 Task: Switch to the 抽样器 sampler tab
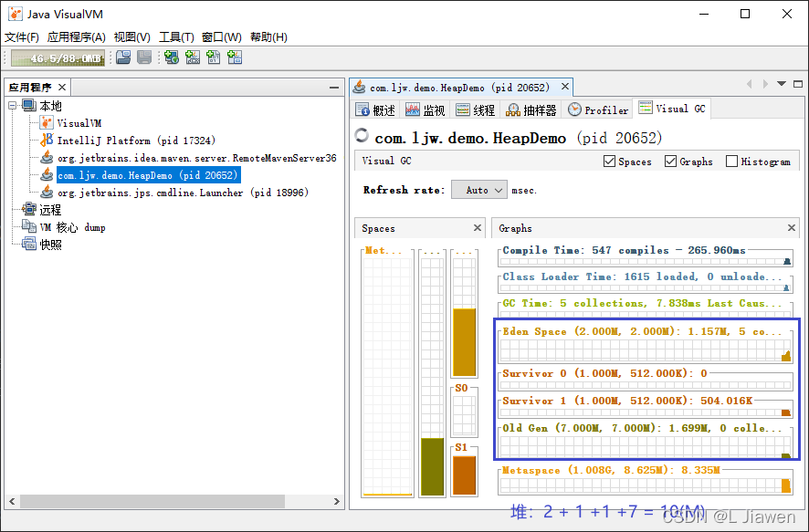pyautogui.click(x=531, y=110)
